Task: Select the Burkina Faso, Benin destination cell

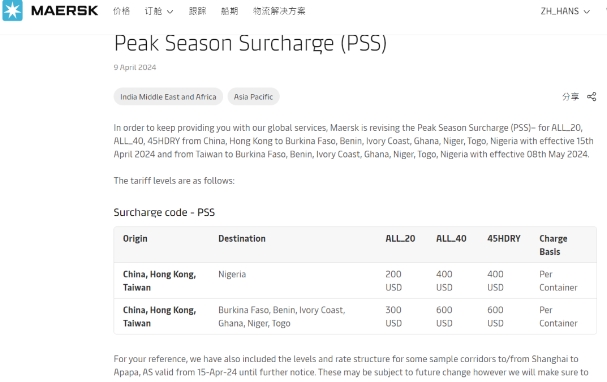Action: pos(281,317)
